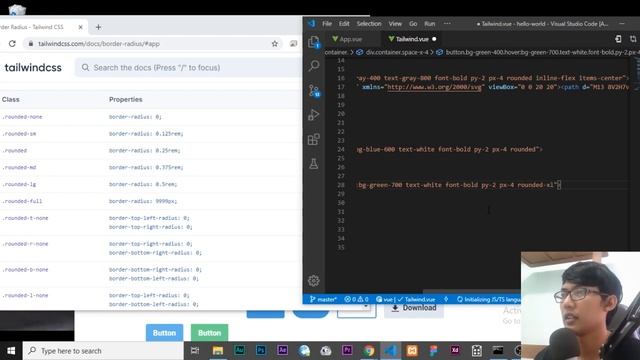Open the Search view in VS Code
This screenshot has height=360, width=640.
313,66
